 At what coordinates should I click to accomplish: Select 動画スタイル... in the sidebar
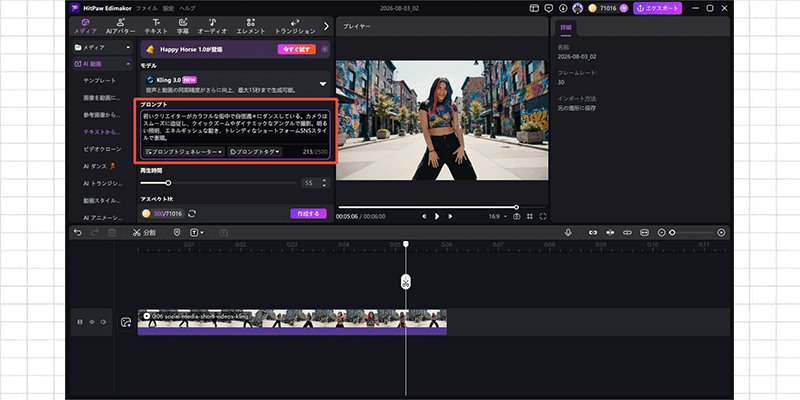point(102,201)
